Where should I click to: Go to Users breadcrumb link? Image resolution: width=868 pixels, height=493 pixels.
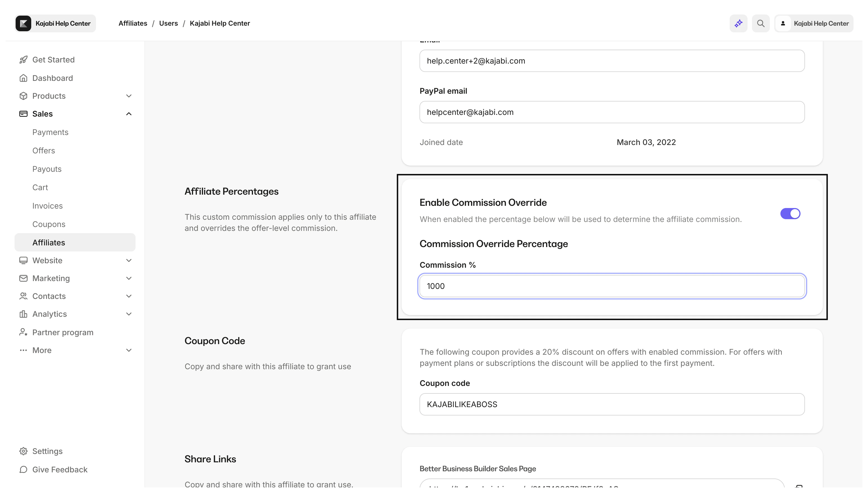click(168, 23)
